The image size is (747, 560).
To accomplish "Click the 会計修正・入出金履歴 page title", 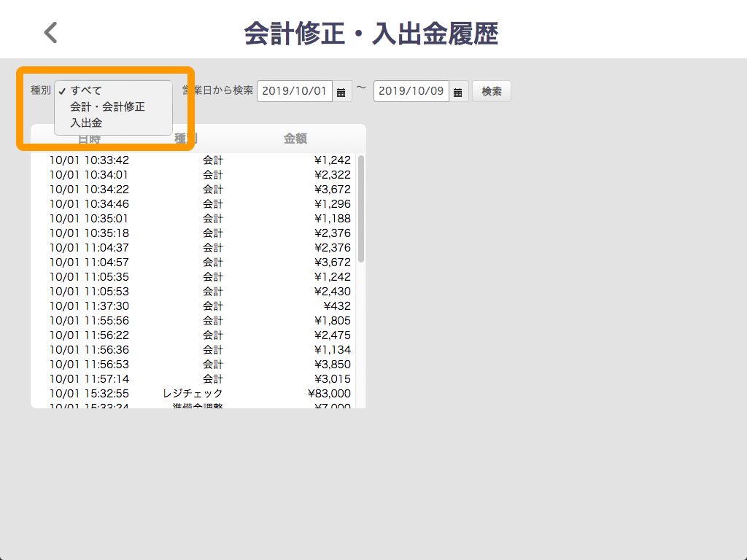I will coord(371,34).
